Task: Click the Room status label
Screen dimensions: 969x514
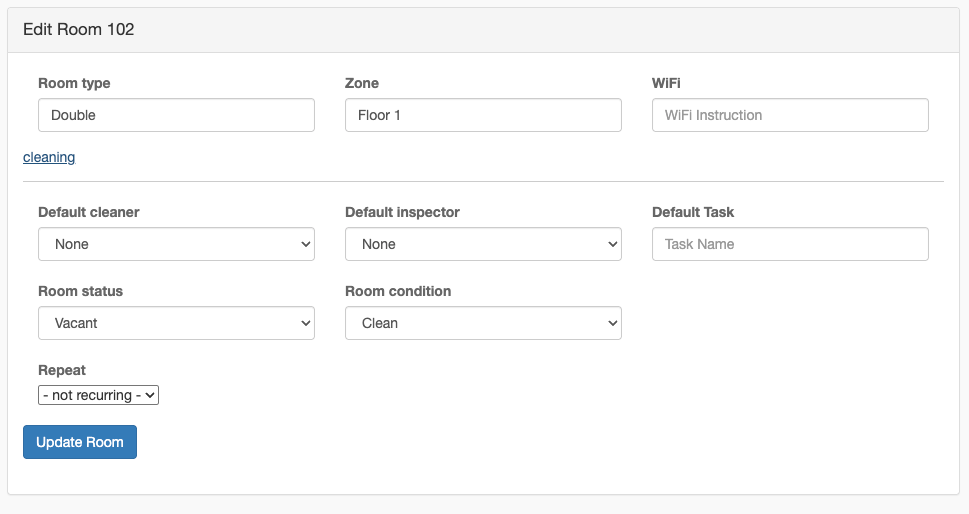Action: coord(80,291)
